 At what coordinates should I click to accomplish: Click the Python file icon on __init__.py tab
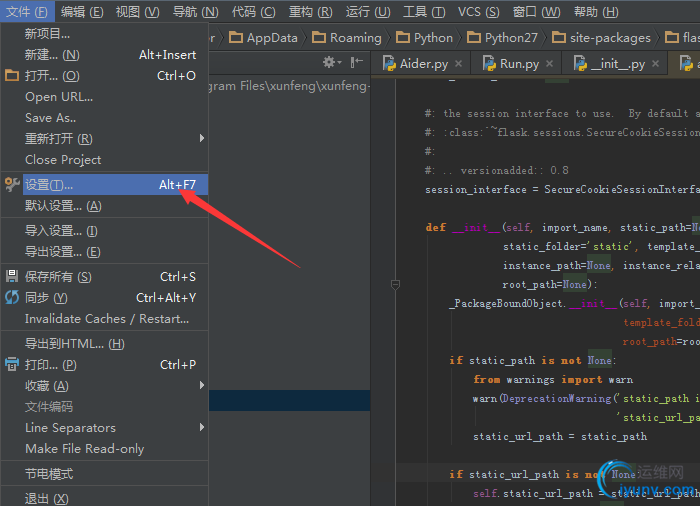point(580,64)
